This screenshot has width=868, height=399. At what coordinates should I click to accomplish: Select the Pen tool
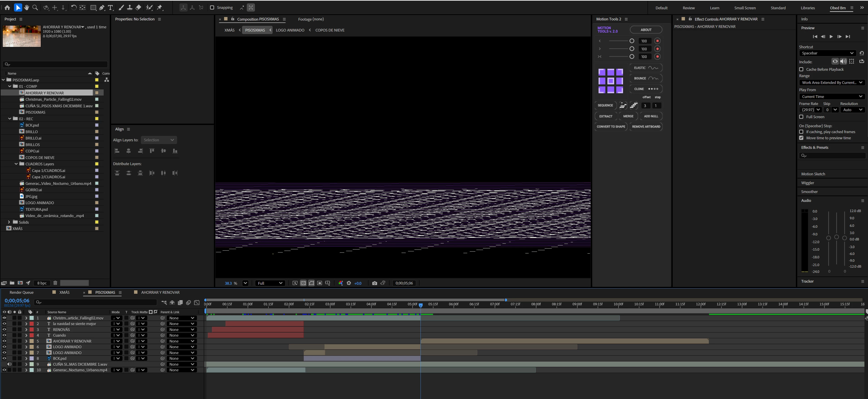click(x=102, y=7)
